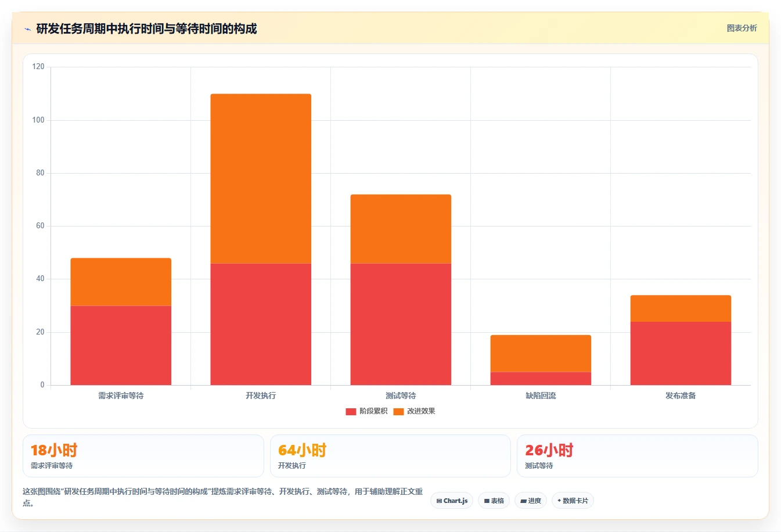The height and width of the screenshot is (532, 781).
Task: Click the 40 y-axis tick label
Action: pyautogui.click(x=40, y=279)
